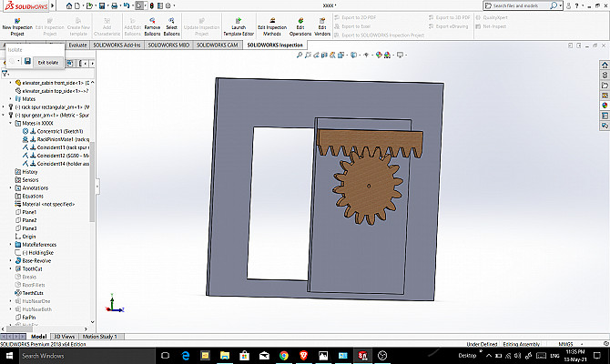610x364 pixels.
Task: Collapse the Mates in XXXX folder
Action: coord(11,123)
